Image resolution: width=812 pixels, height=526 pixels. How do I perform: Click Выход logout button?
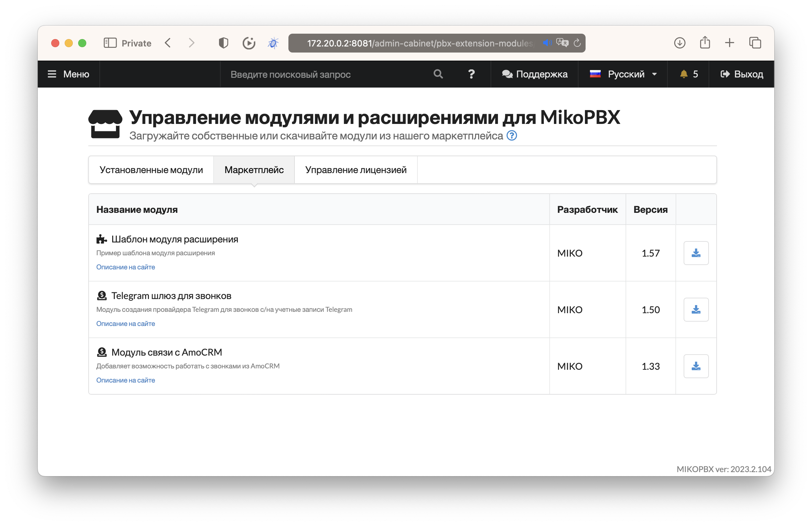[741, 74]
